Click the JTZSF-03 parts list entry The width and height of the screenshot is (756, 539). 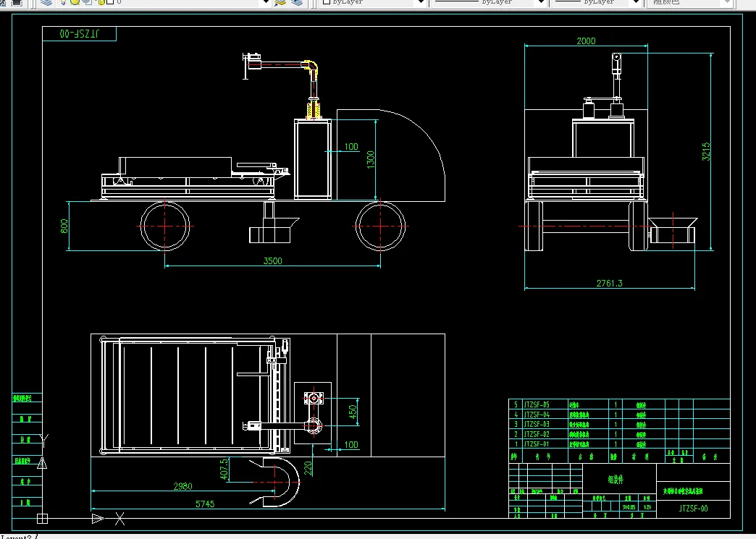tap(537, 425)
